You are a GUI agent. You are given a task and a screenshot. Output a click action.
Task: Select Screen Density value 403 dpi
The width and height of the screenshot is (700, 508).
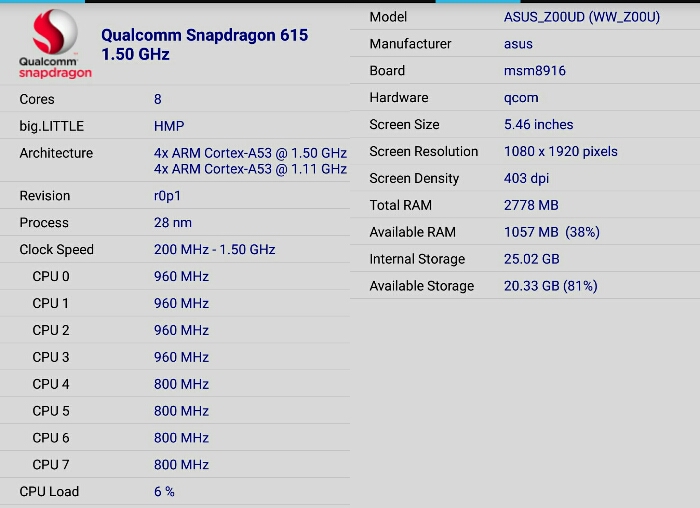526,179
